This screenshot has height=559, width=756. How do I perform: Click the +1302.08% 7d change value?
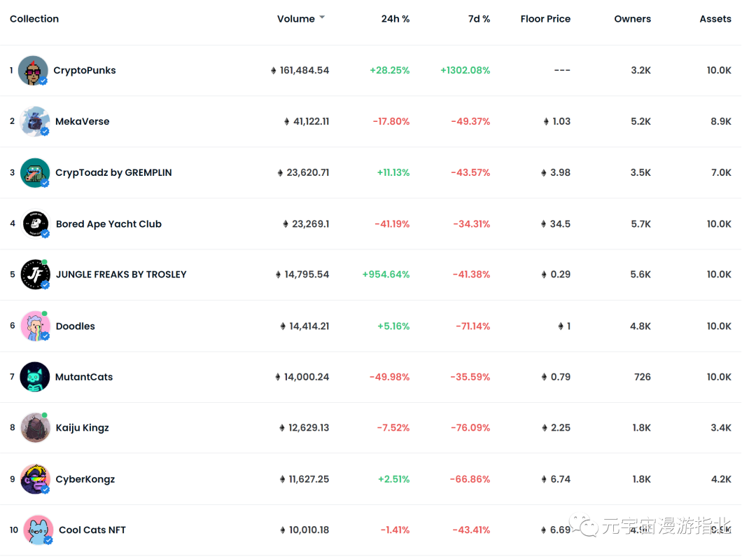click(465, 71)
